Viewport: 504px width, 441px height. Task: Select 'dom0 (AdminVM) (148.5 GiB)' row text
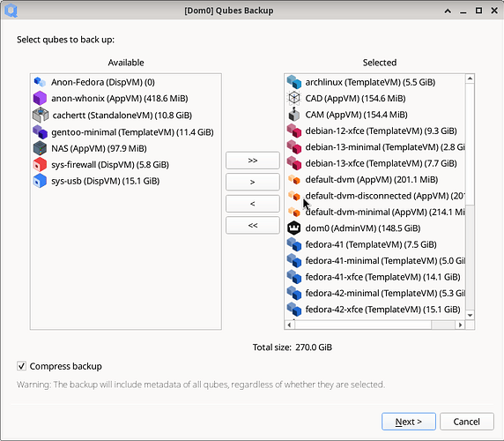[x=363, y=228]
